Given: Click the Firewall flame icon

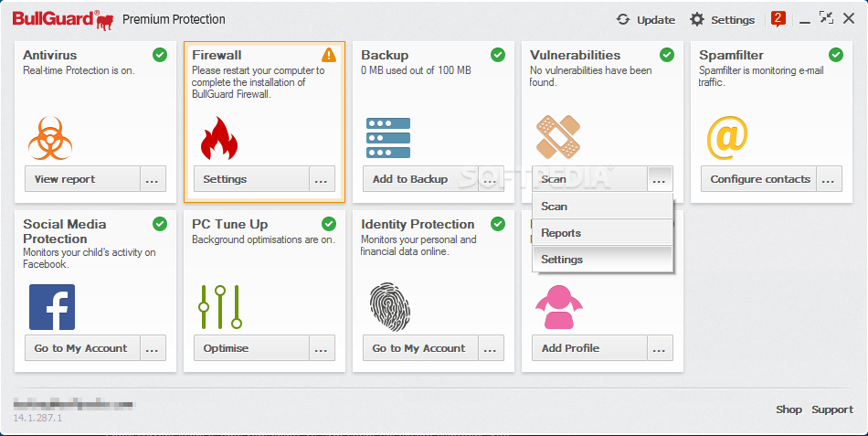Looking at the screenshot, I should 218,138.
